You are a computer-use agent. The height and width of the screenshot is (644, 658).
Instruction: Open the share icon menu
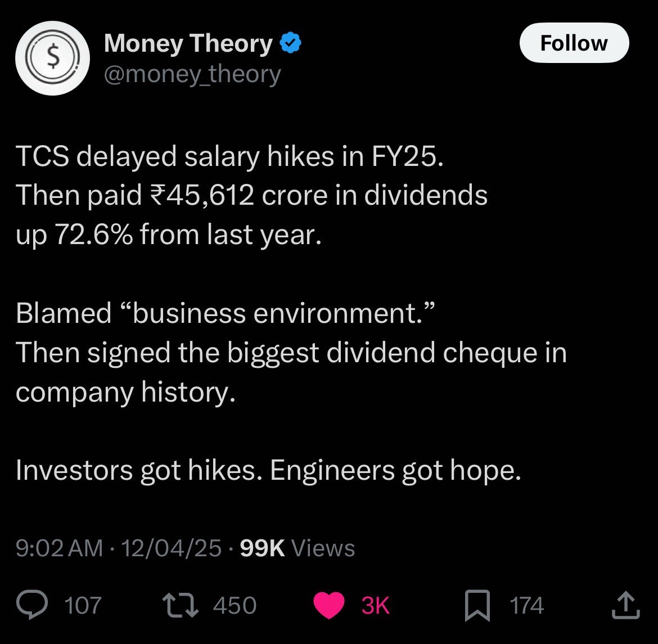click(624, 605)
